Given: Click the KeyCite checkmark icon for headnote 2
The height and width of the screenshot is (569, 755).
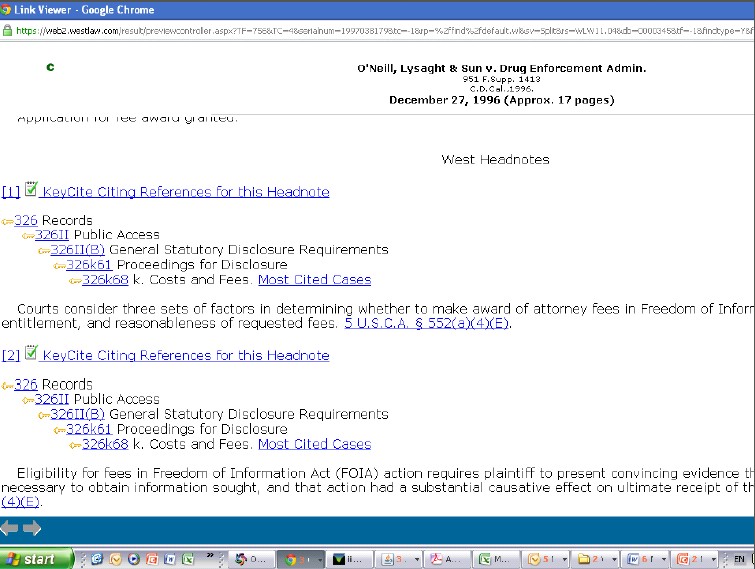Looking at the screenshot, I should pyautogui.click(x=31, y=353).
